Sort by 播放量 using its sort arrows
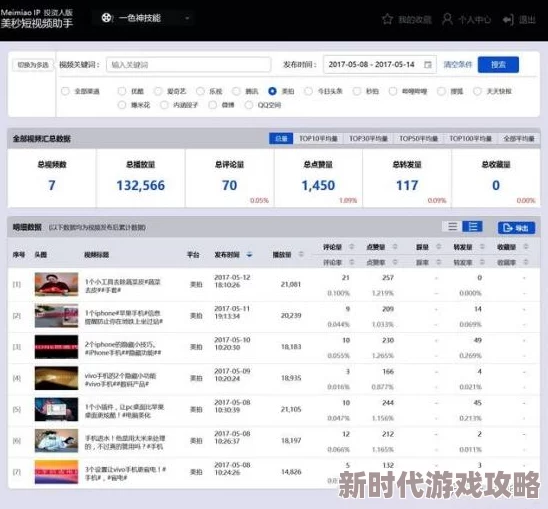The width and height of the screenshot is (548, 509). (301, 254)
